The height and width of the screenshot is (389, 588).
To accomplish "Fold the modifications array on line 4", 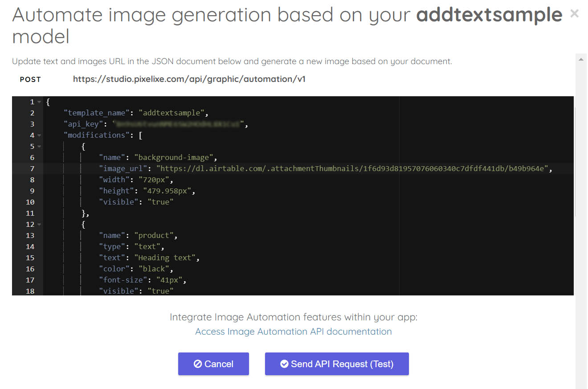I will click(x=39, y=135).
